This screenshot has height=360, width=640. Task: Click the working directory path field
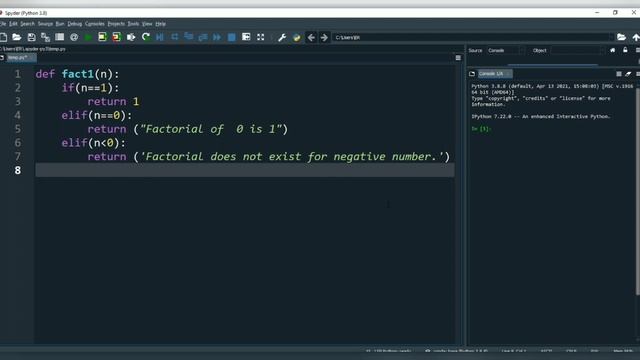click(x=473, y=38)
